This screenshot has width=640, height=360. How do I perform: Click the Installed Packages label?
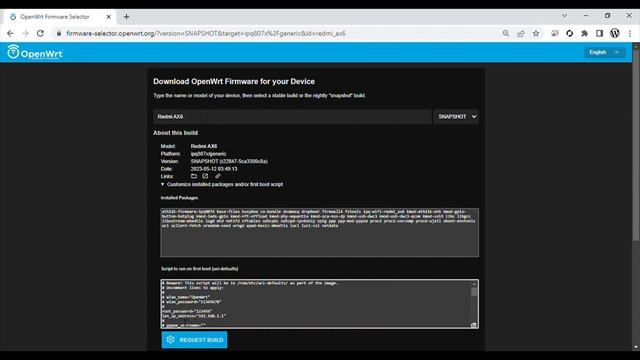point(179,198)
